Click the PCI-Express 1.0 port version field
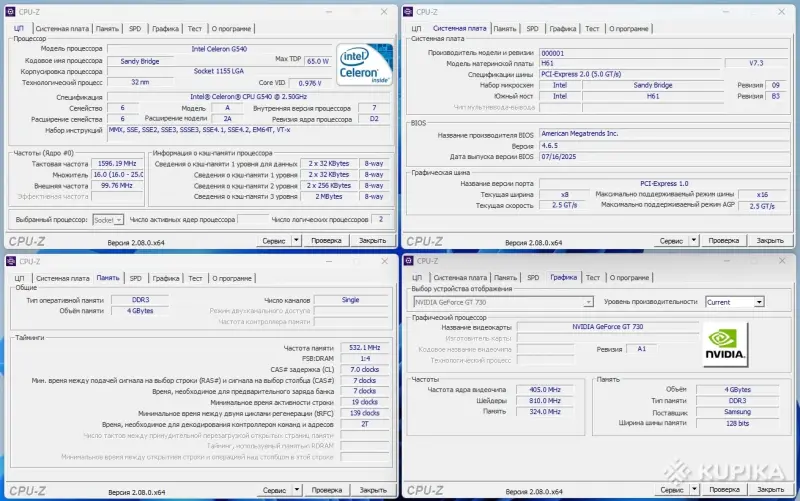 coord(664,184)
